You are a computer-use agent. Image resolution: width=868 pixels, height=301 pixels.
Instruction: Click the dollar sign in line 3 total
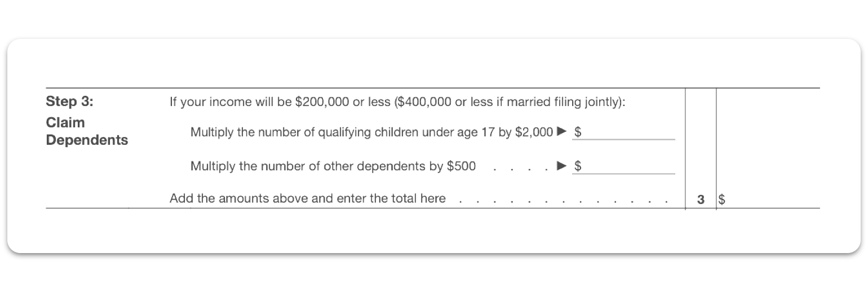pos(721,199)
